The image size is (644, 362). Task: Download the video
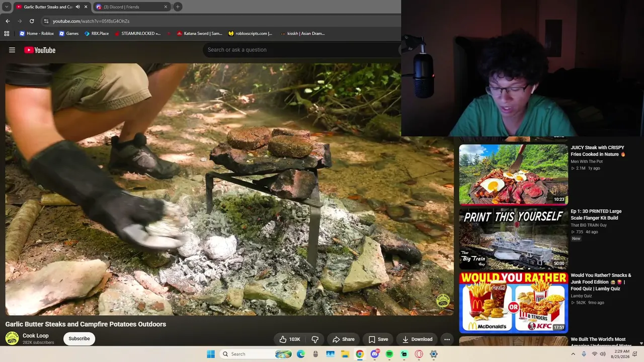417,339
